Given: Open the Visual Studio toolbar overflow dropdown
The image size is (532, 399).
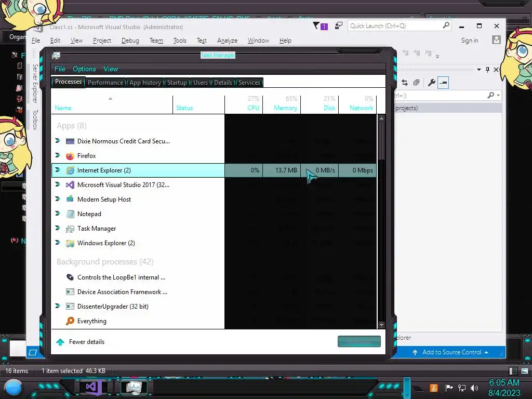Looking at the screenshot, I should [x=437, y=56].
